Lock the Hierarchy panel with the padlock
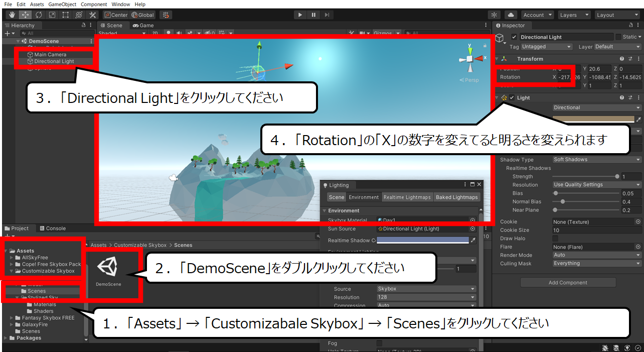Image resolution: width=644 pixels, height=352 pixels. (x=84, y=25)
